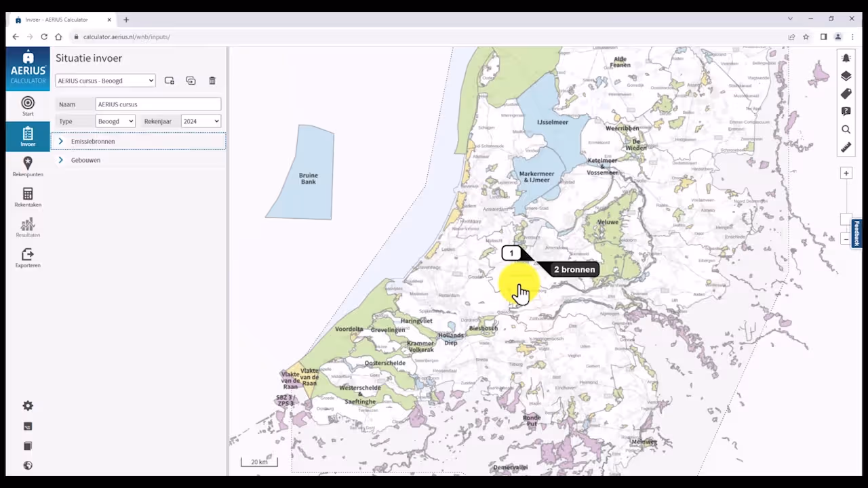Open the Type dropdown showing Beoogd
Image resolution: width=868 pixels, height=488 pixels.
[115, 121]
